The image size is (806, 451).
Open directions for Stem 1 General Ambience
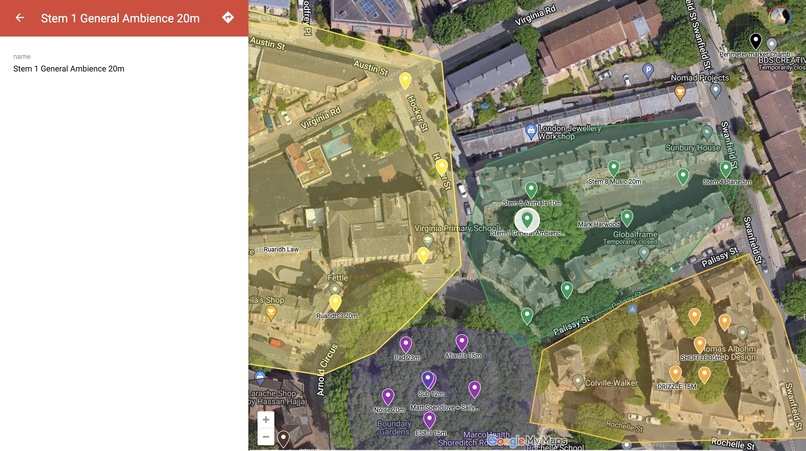(228, 17)
